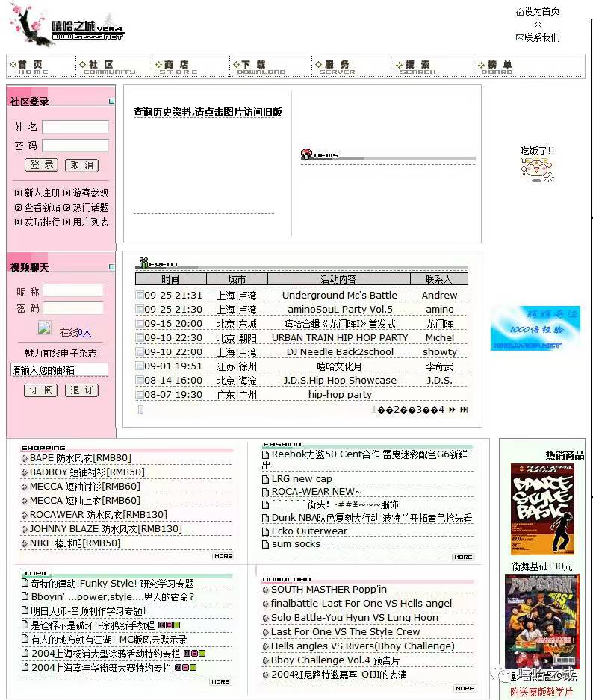Click the 登录 login button
This screenshot has height=700, width=593.
(x=42, y=165)
